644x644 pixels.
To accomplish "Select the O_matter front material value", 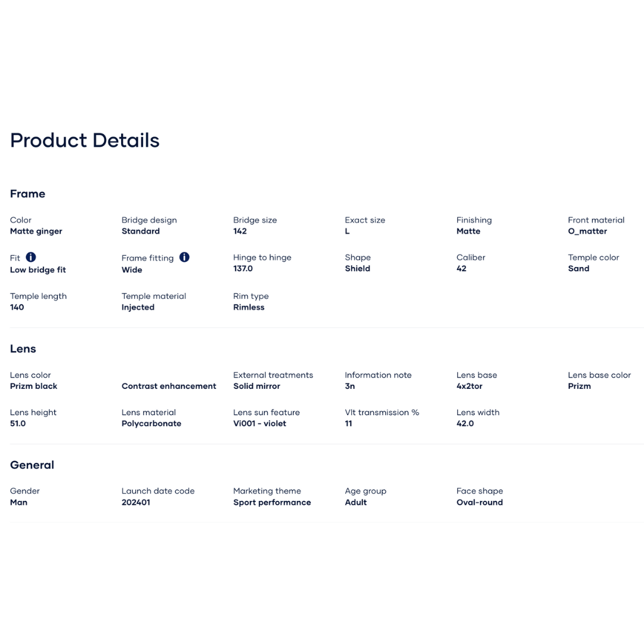I will click(x=587, y=231).
